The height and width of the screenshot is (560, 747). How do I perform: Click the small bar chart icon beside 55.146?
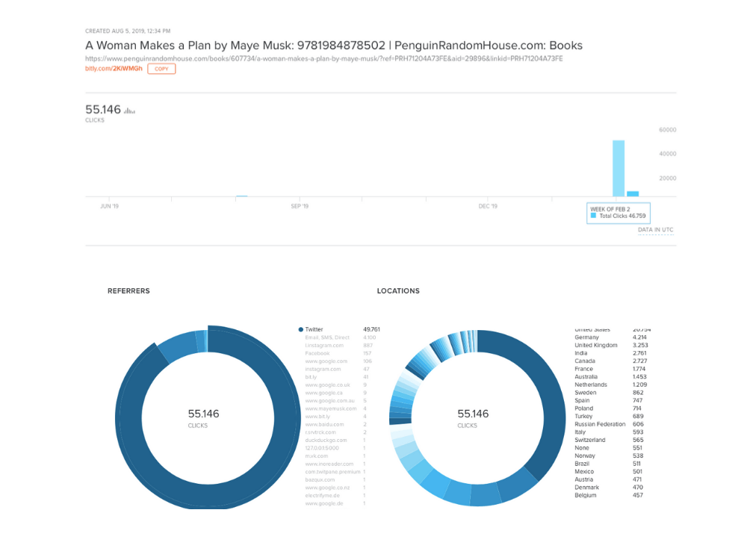coord(130,111)
